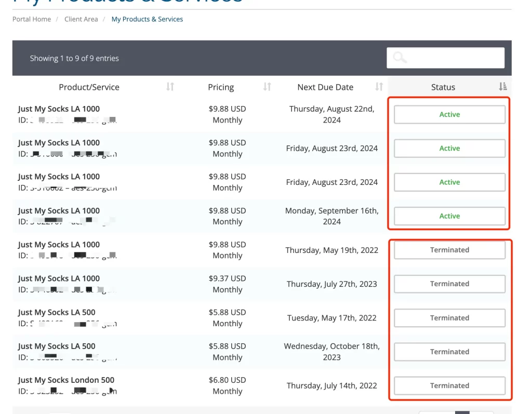Select the Thursday, July 14th, 2022 date cell

pyautogui.click(x=332, y=385)
